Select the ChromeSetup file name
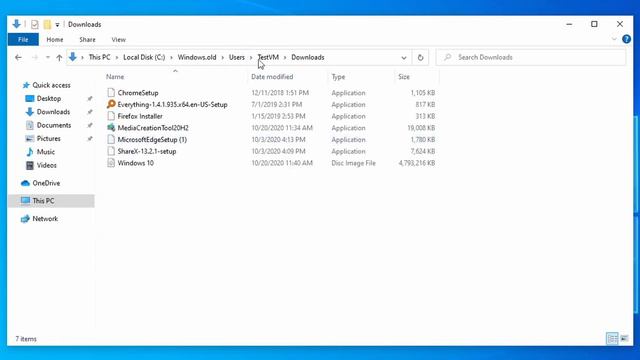This screenshot has height=360, width=640. click(x=138, y=93)
